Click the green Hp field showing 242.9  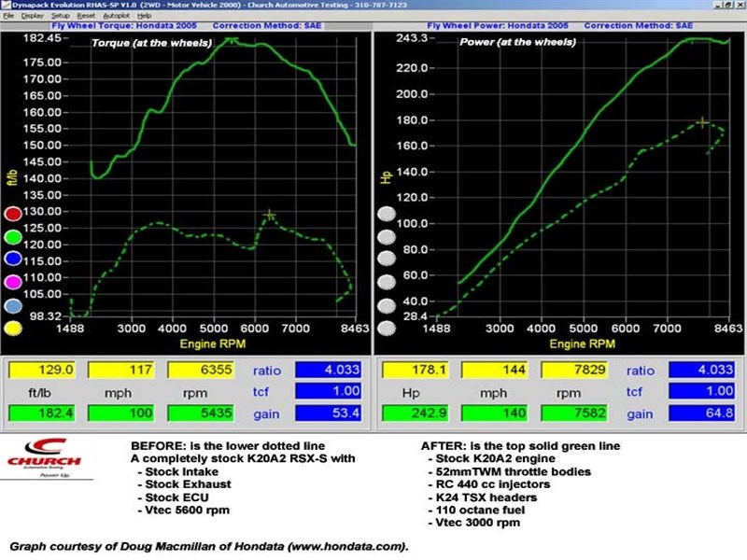pos(416,413)
